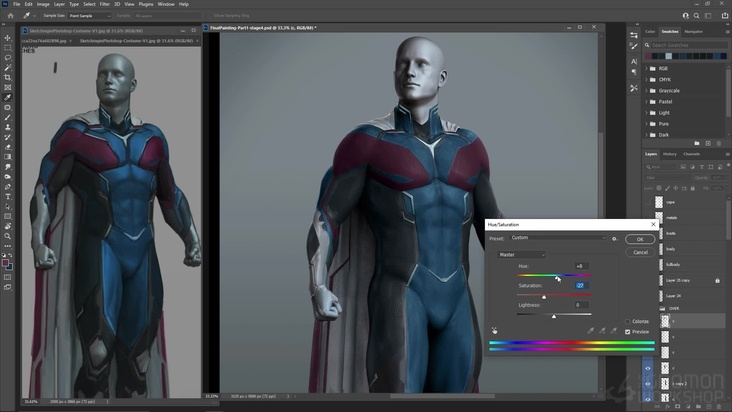Screen dimensions: 732x412
Task: Toggle Quick Mask mode icon
Action: [7, 277]
